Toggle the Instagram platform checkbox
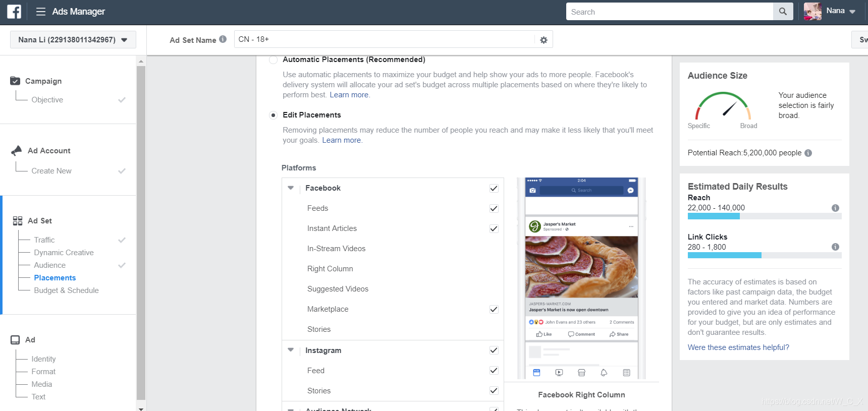868x411 pixels. click(494, 350)
